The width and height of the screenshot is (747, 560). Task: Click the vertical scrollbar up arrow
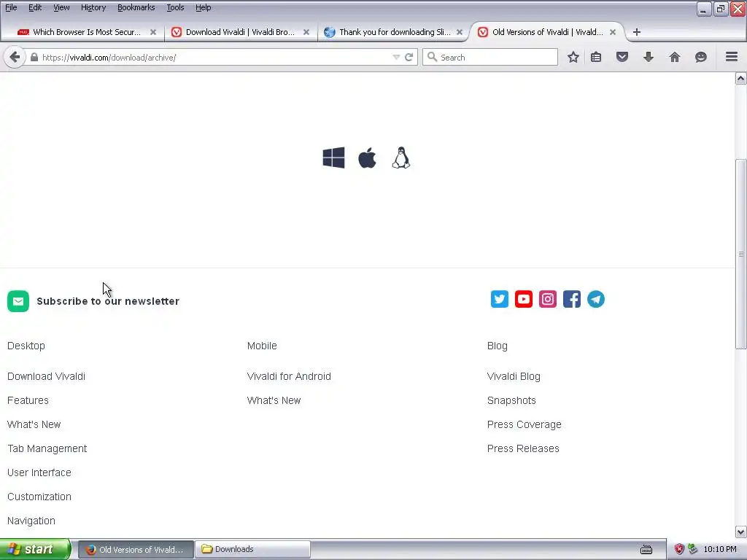(740, 78)
